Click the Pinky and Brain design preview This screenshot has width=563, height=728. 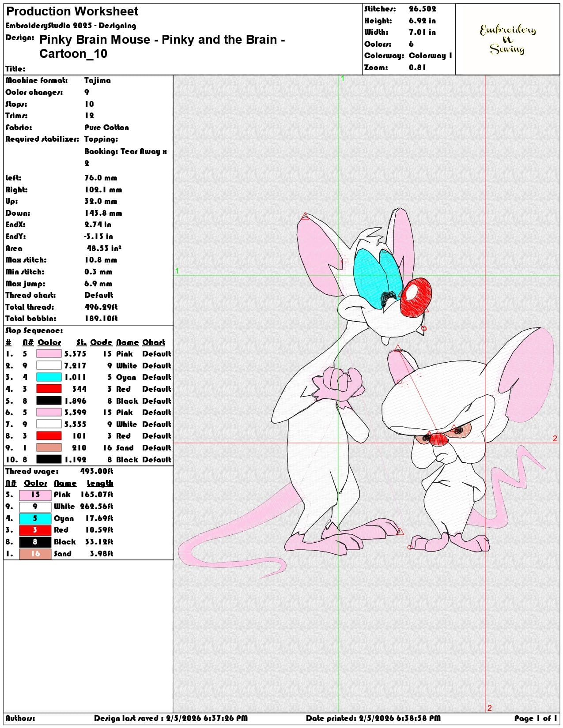pos(367,393)
